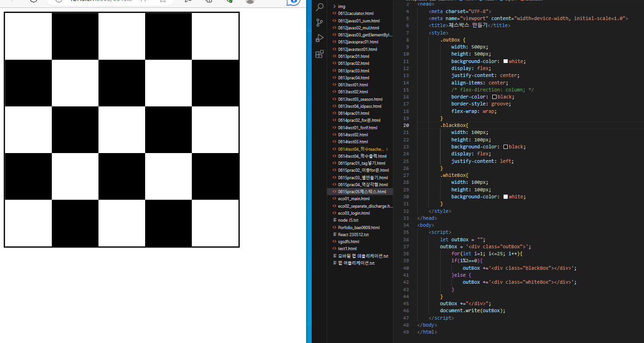Open 0614test01_forif.html
This screenshot has height=343, width=644.
coord(357,127)
